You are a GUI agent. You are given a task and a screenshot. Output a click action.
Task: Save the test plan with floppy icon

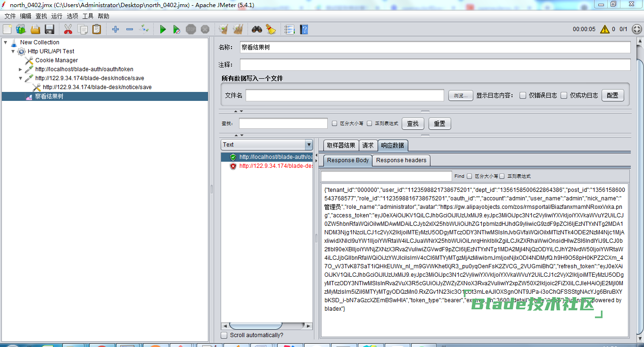click(x=50, y=29)
